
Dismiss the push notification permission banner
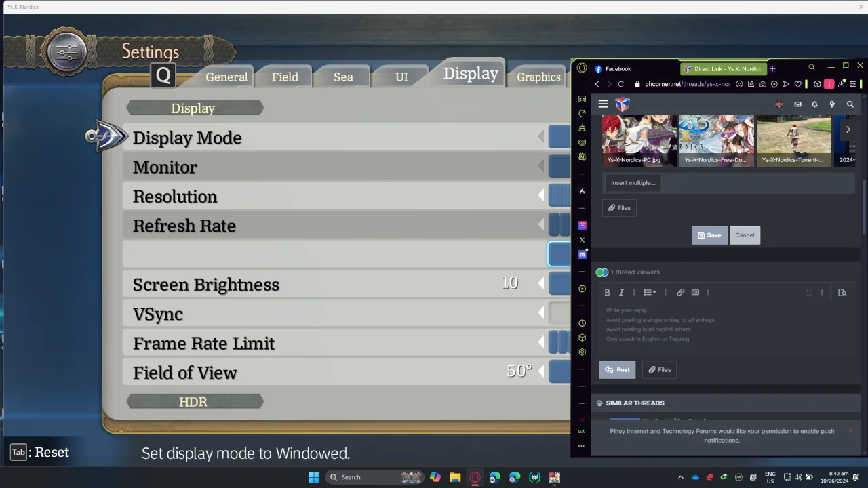point(850,430)
